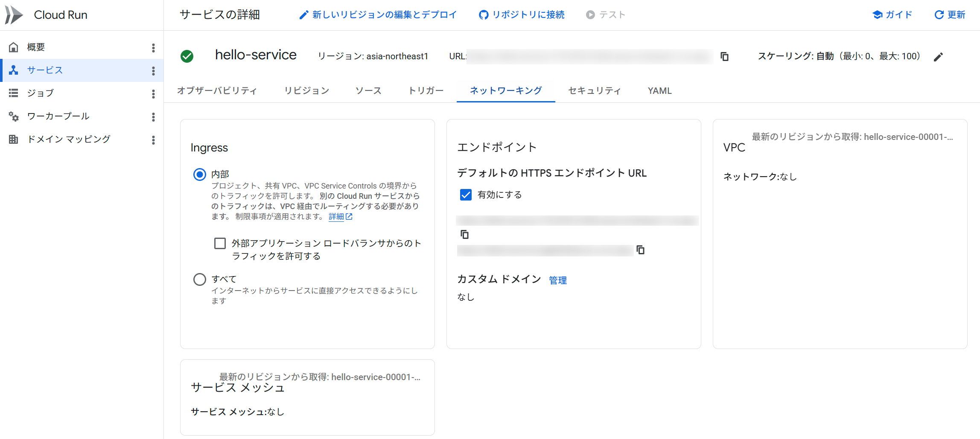The image size is (980, 439).
Task: Click the テスト play icon
Action: point(590,15)
